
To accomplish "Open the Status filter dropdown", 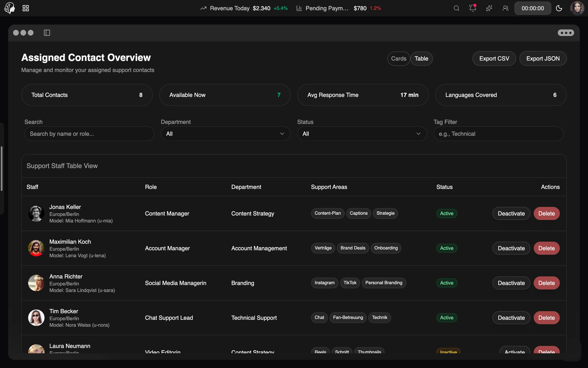I will point(362,134).
